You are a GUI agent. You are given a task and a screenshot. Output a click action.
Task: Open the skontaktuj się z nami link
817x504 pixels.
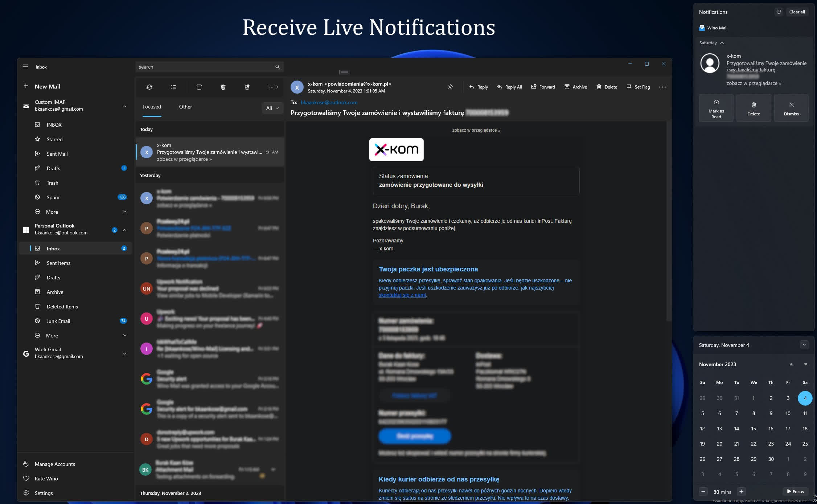[x=402, y=295]
